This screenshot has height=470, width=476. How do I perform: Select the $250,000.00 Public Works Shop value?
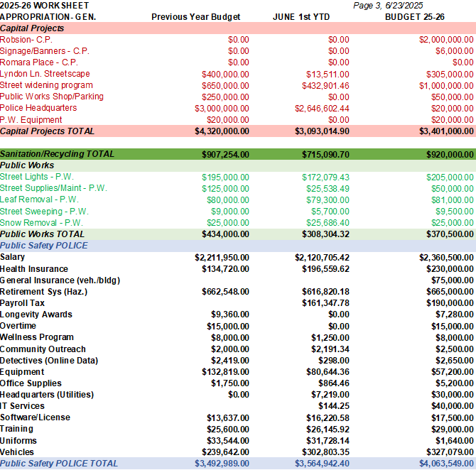point(225,97)
